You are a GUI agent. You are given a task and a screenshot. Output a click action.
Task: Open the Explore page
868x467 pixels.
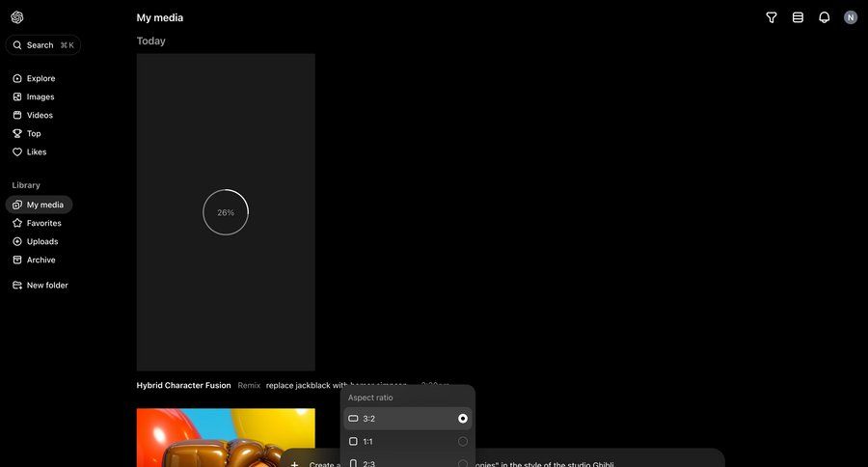coord(35,79)
